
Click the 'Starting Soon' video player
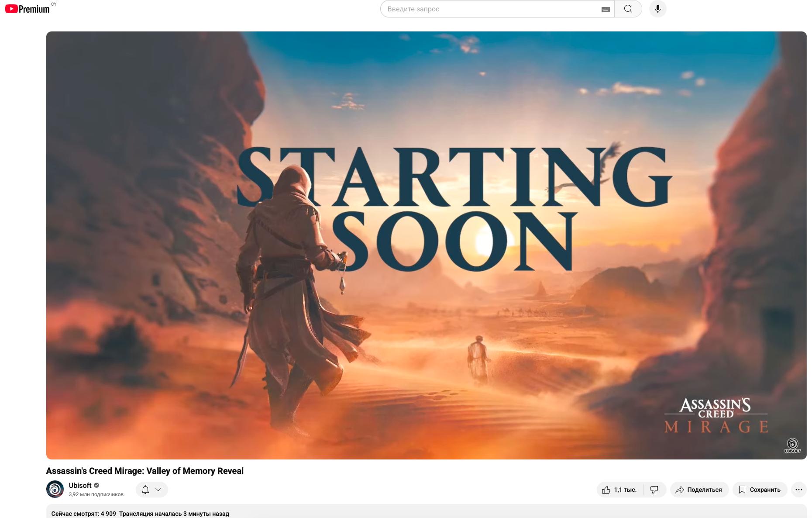click(x=426, y=245)
